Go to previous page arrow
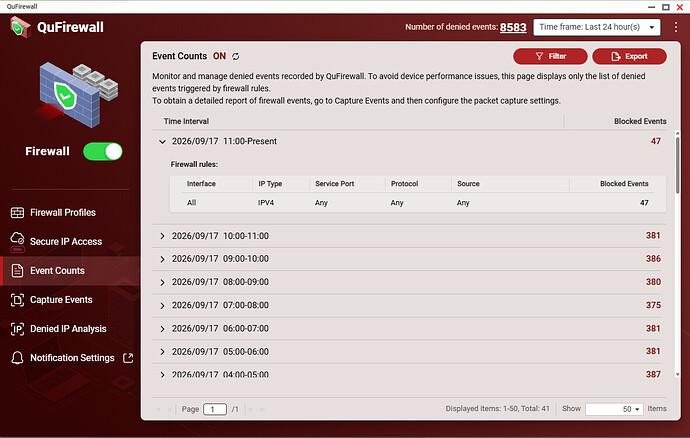This screenshot has height=438, width=690. (169, 409)
